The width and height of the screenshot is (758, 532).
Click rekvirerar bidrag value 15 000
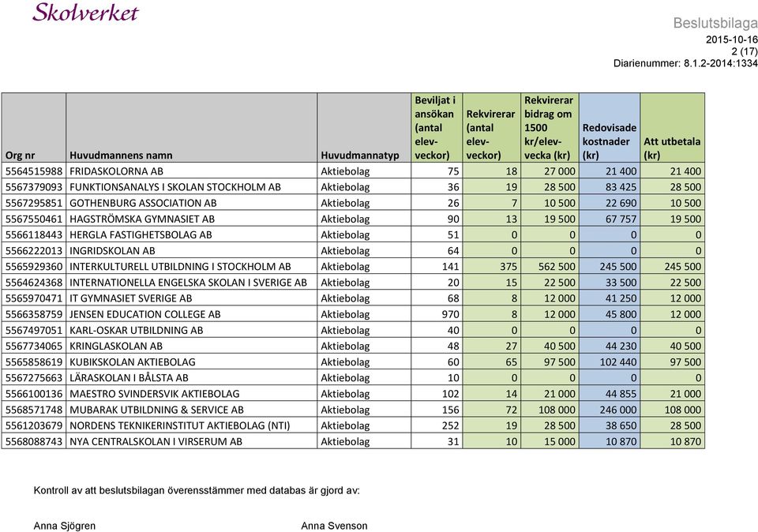pyautogui.click(x=560, y=442)
